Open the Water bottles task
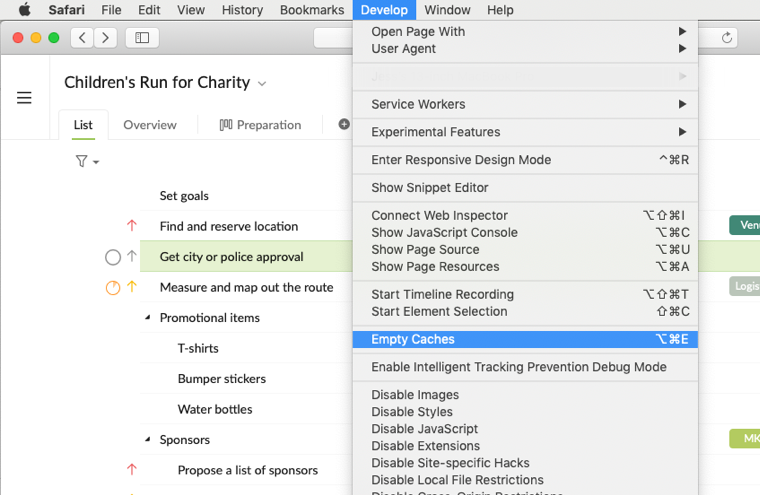 215,409
